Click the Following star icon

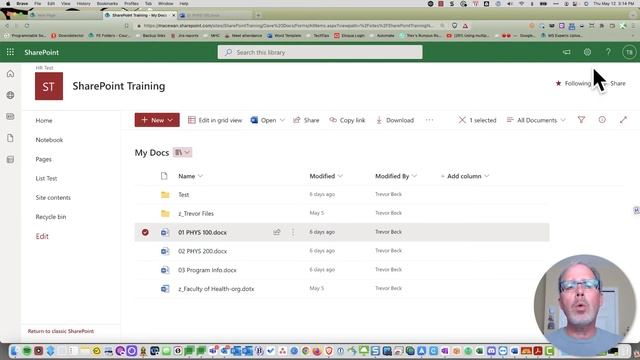[558, 83]
